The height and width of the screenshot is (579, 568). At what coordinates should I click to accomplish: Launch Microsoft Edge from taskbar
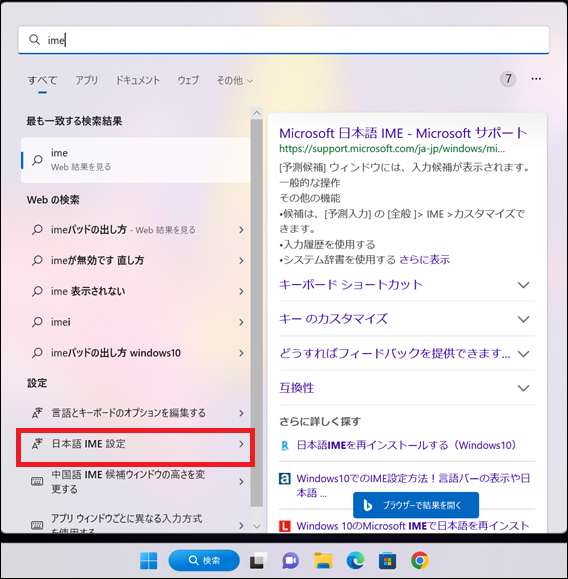(x=355, y=561)
